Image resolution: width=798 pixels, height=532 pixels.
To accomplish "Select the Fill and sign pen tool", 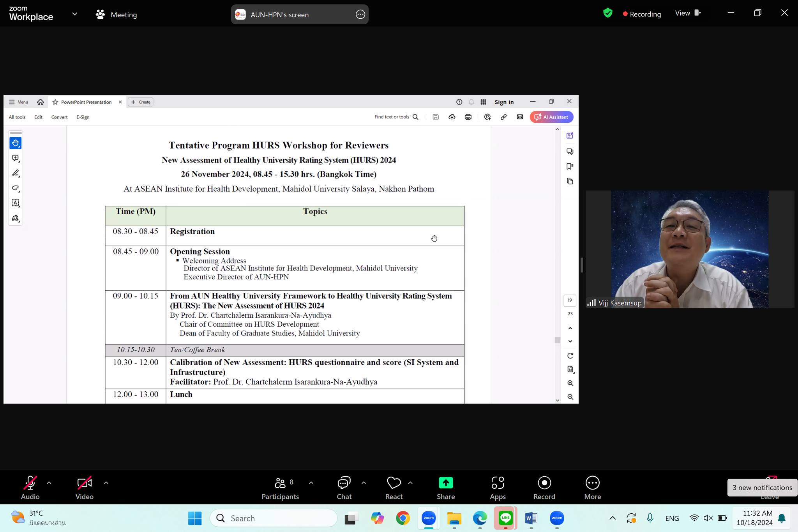I will click(16, 218).
